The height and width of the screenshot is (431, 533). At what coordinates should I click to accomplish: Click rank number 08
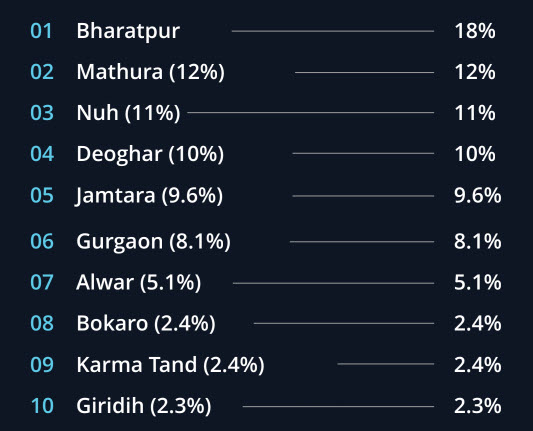(x=42, y=323)
